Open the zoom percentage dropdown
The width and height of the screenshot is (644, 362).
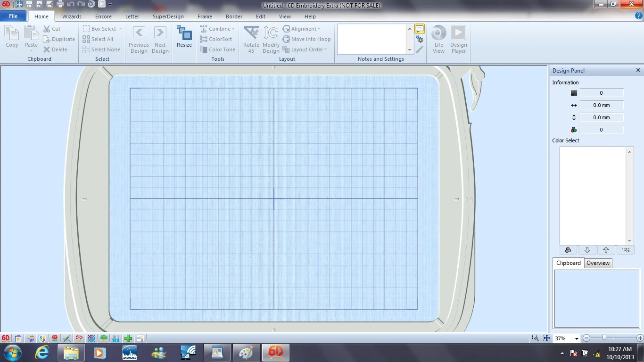(x=576, y=338)
